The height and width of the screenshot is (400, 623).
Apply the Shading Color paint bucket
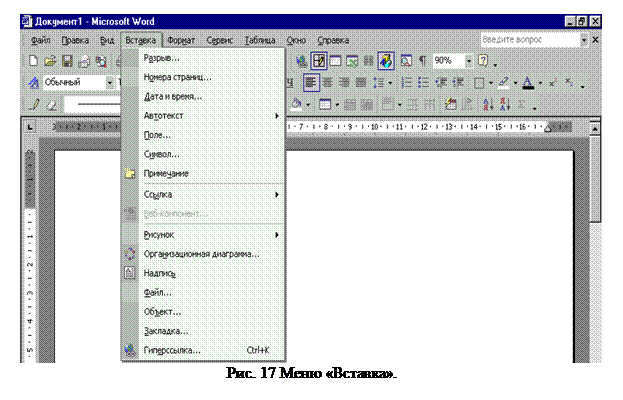pos(296,105)
